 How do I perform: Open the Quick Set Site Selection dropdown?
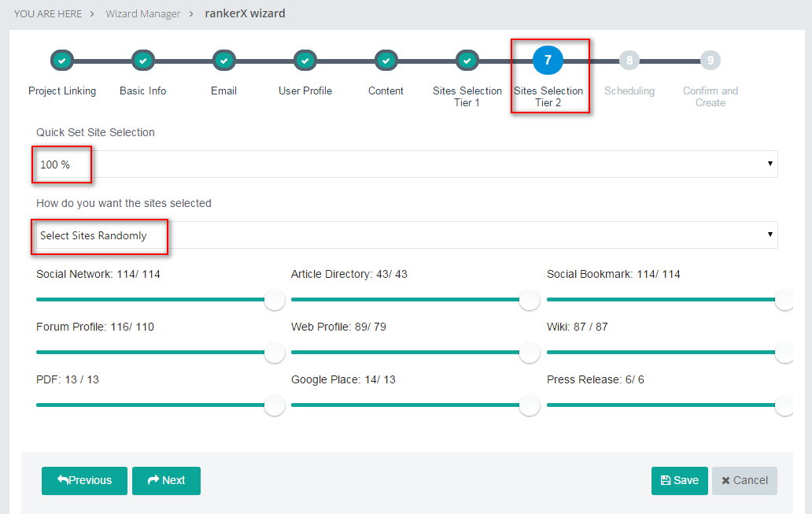click(x=407, y=165)
